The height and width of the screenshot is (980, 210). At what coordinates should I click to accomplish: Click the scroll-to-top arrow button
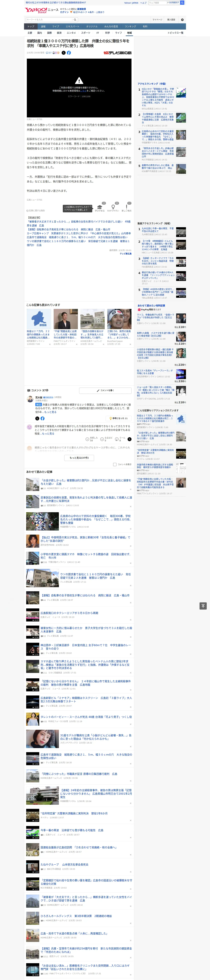pyautogui.click(x=203, y=606)
